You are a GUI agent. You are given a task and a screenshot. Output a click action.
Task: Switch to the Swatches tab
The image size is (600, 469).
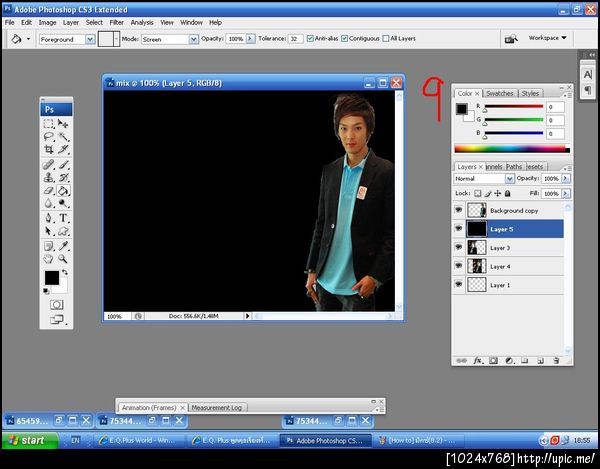[500, 93]
